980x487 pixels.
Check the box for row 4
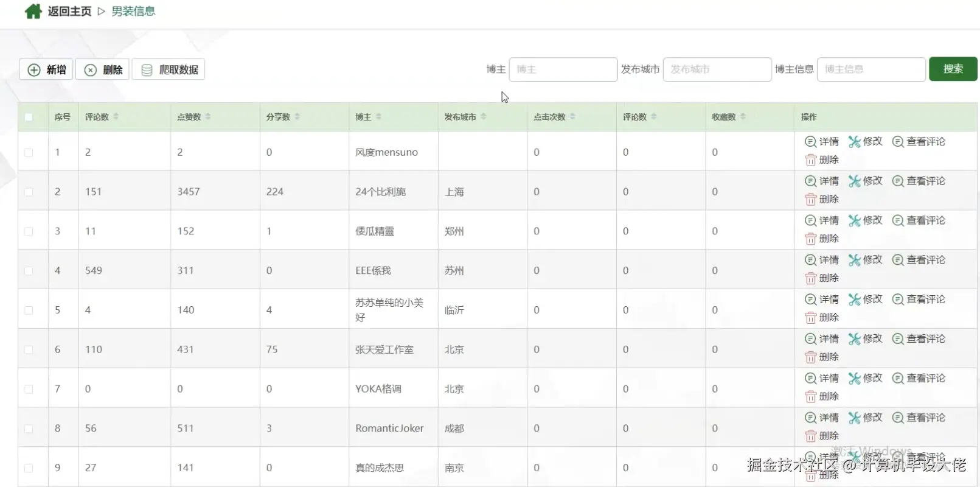point(29,270)
